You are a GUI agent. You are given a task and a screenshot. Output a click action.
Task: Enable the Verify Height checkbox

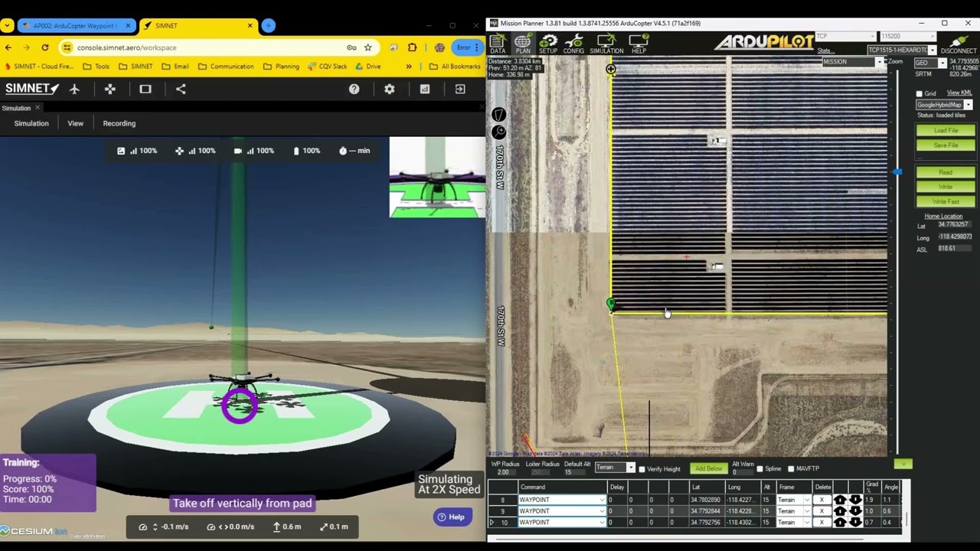click(x=642, y=468)
